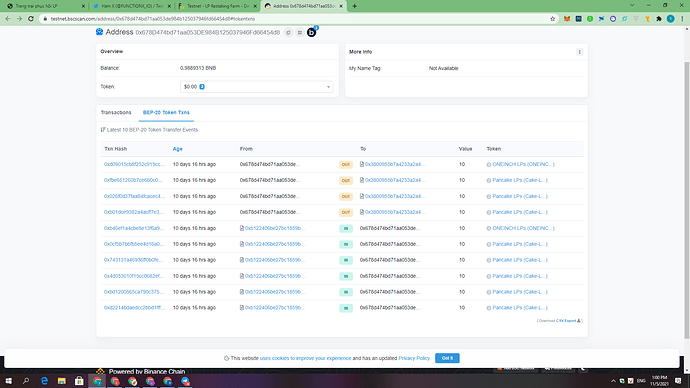Open Microsoft Store from taskbar

[x=79, y=381]
